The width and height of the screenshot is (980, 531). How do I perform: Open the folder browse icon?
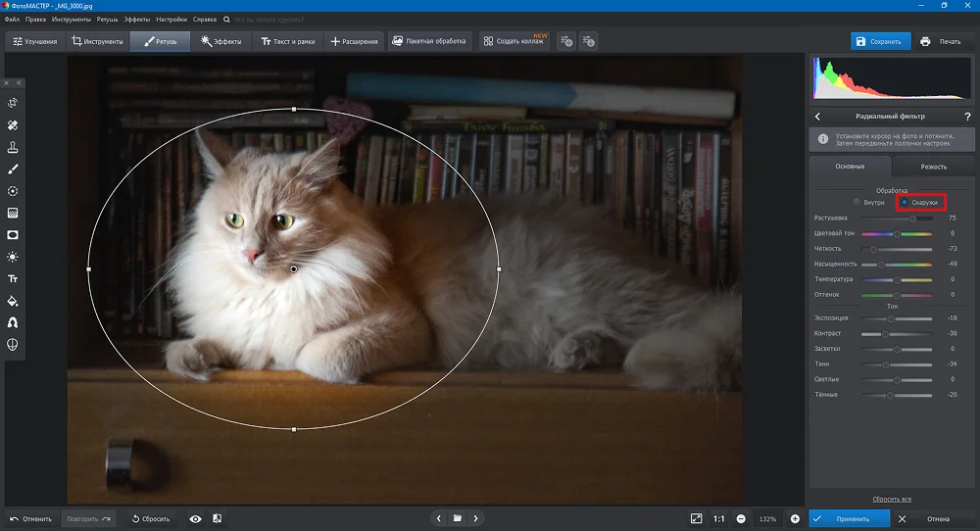[x=458, y=518]
